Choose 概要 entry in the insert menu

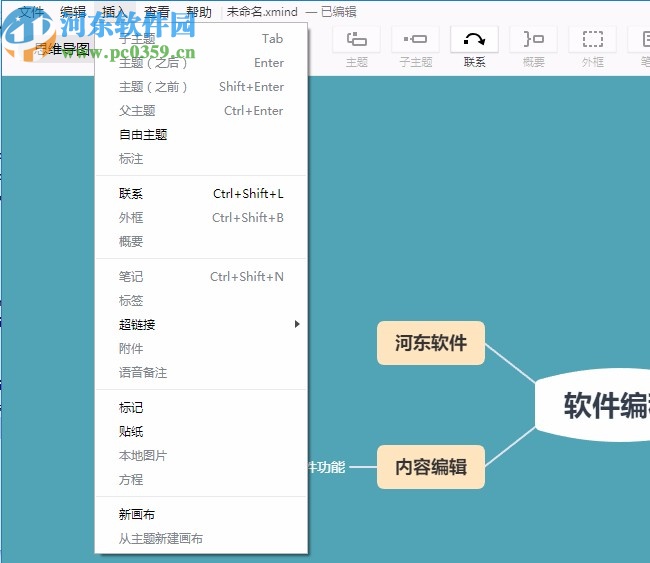(201, 241)
